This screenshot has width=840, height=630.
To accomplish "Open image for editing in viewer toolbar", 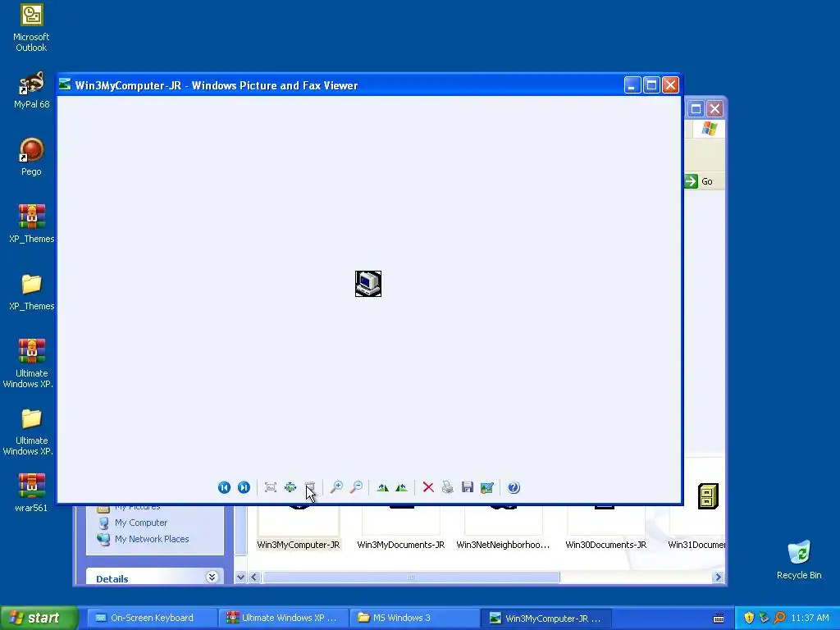I will (487, 487).
